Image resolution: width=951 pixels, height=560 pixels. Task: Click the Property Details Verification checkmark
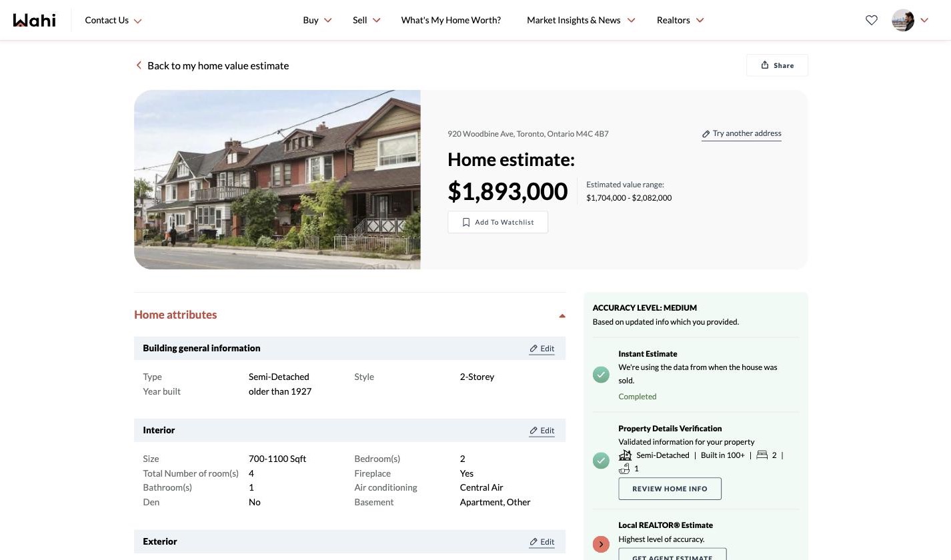pos(601,461)
